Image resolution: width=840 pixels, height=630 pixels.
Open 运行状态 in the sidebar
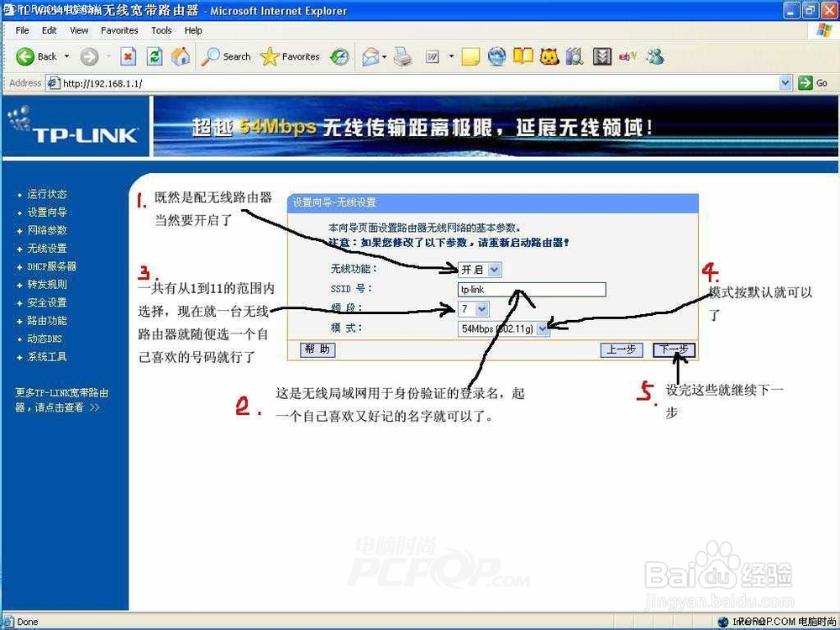point(47,194)
